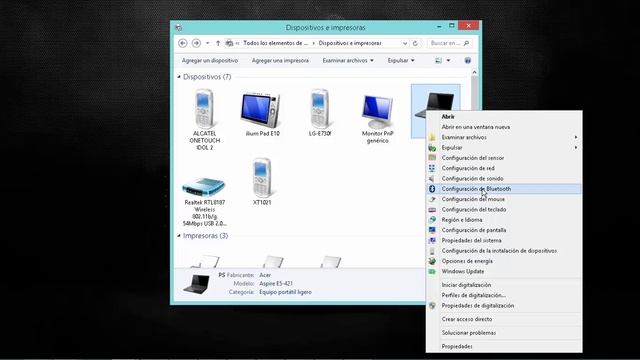Screen dimensions: 640x360
Task: Collapse the Impresoras (3) group
Action: click(x=179, y=236)
